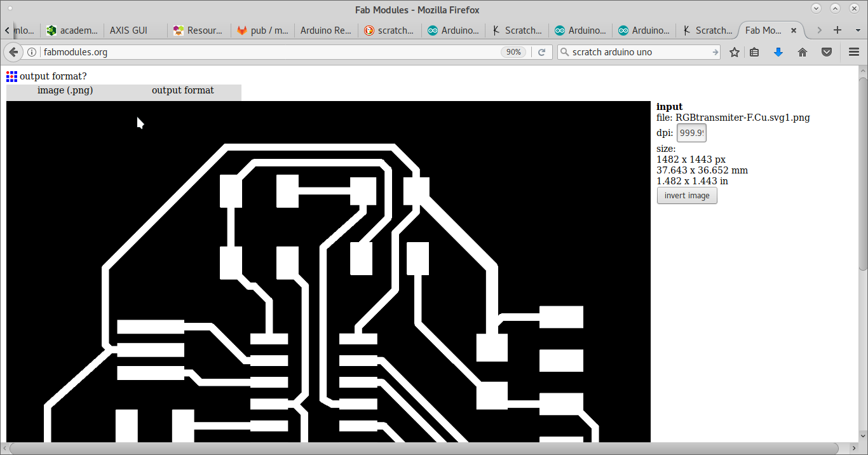Save page to Pocket icon
The height and width of the screenshot is (455, 868).
pos(827,52)
